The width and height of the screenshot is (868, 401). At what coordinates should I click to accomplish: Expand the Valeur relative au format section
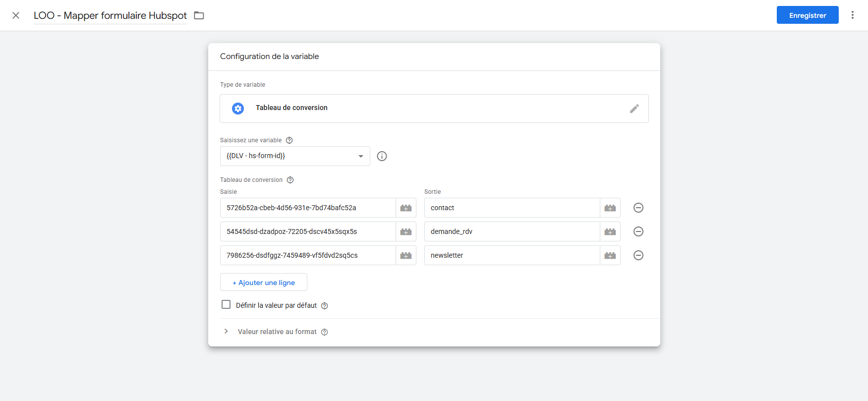tap(226, 332)
